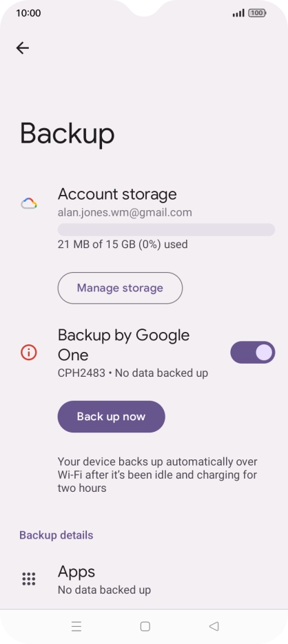
Task: Tap the Backup by Google One title
Action: pyautogui.click(x=123, y=345)
